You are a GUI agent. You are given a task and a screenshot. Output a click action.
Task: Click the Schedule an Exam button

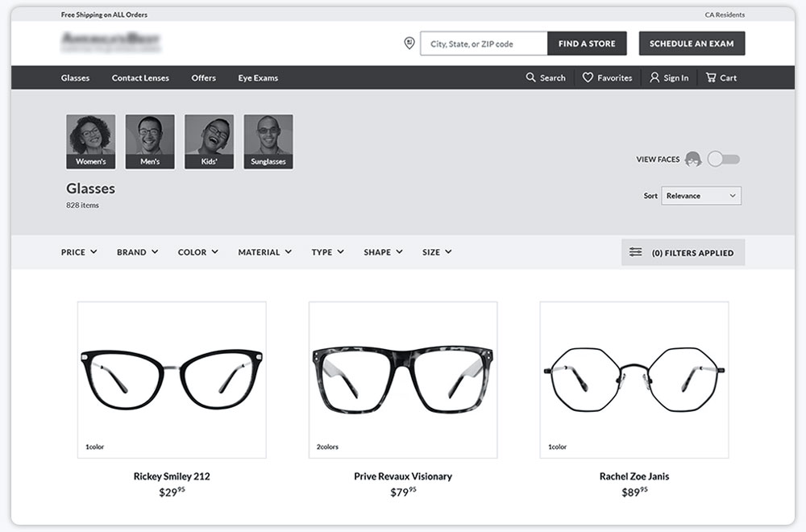692,44
